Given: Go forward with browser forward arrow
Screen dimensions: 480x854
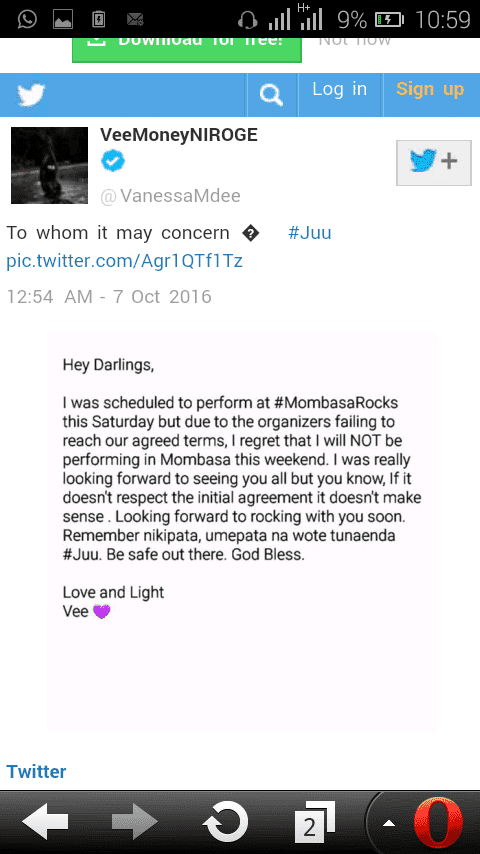Looking at the screenshot, I should [x=134, y=822].
